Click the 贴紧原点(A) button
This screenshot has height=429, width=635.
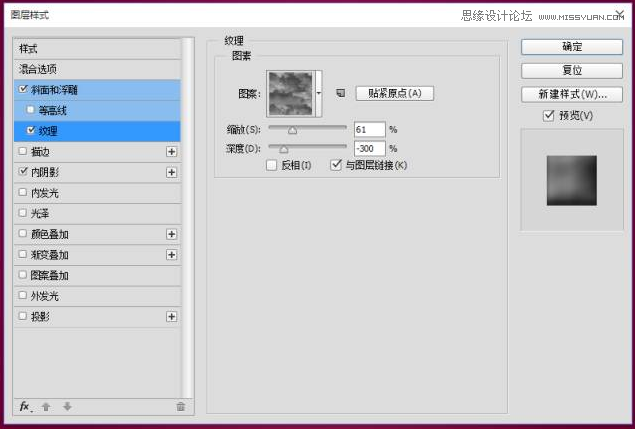click(395, 93)
